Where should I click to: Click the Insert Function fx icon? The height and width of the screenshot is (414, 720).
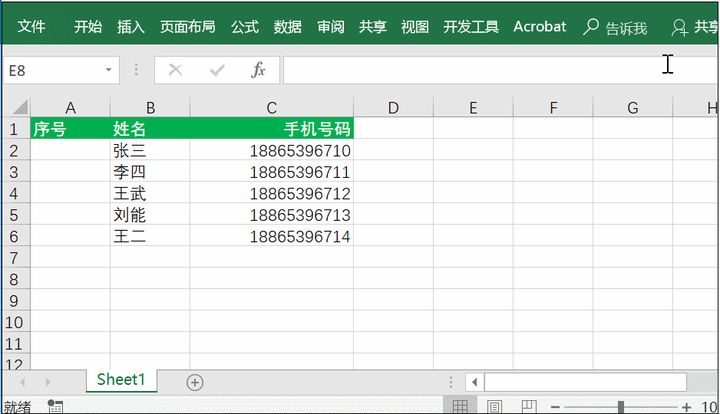(258, 70)
